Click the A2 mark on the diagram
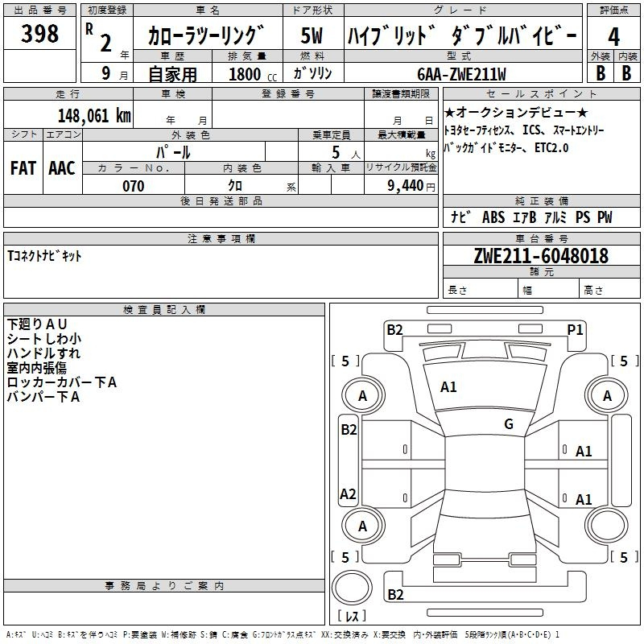 tap(348, 494)
